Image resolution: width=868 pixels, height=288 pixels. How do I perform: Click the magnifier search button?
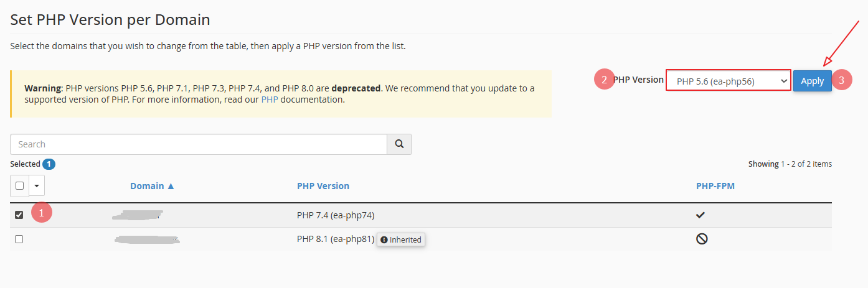point(399,144)
